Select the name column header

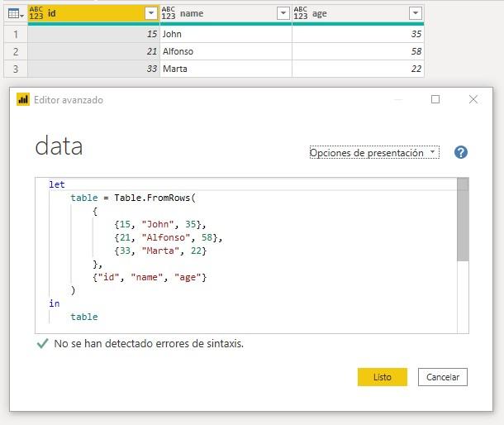(x=223, y=13)
